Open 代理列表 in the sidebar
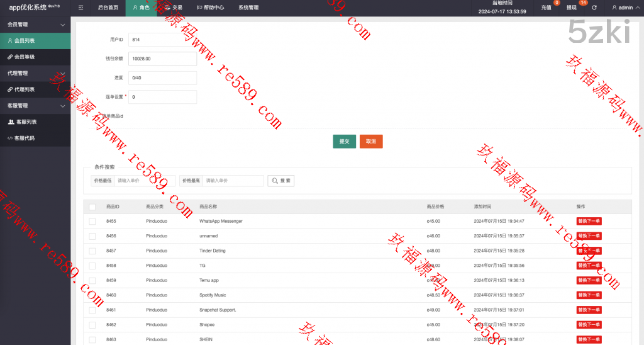 pyautogui.click(x=25, y=89)
